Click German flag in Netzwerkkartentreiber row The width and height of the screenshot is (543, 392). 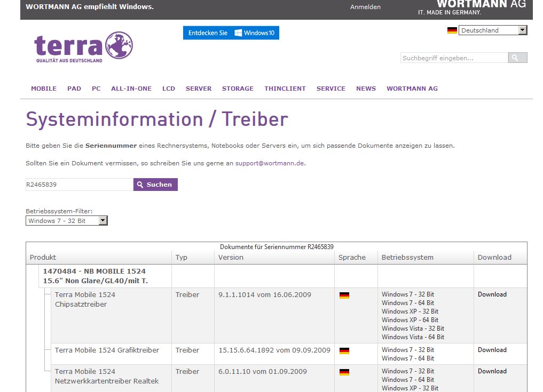point(344,372)
